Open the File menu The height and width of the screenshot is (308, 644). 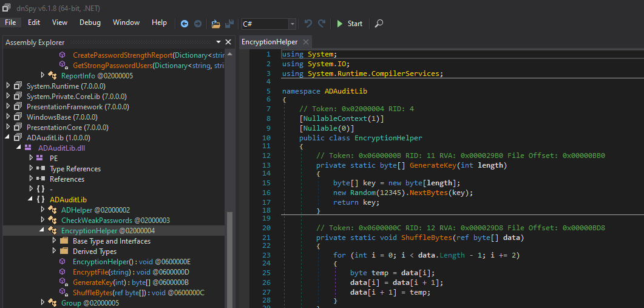(x=10, y=22)
